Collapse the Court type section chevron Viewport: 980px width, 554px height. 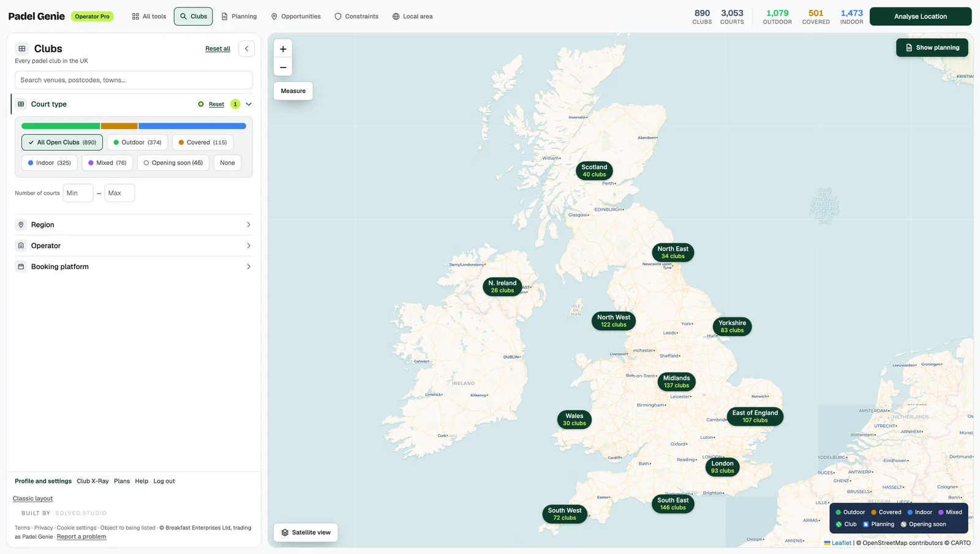[249, 104]
